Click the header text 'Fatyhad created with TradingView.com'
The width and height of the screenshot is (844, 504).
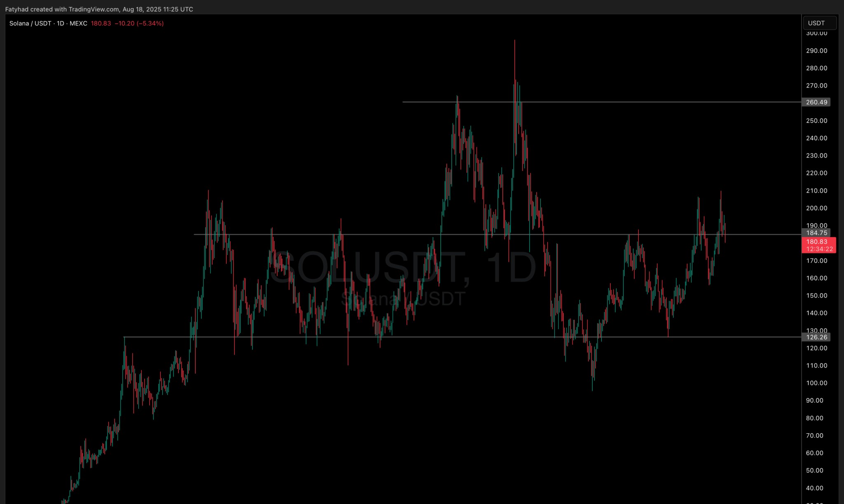click(62, 9)
